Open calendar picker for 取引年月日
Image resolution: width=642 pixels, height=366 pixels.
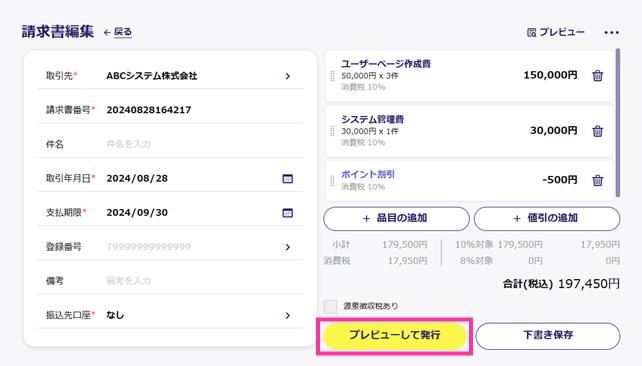click(287, 178)
